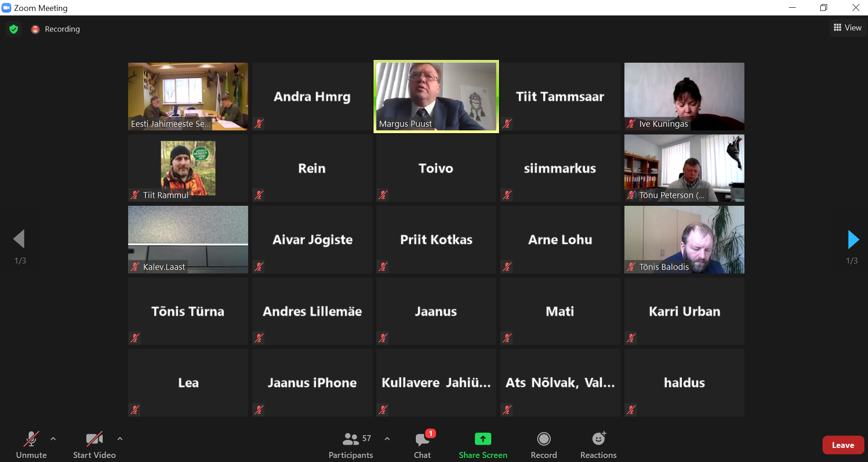The image size is (868, 462).
Task: Click the green encryption shield icon
Action: click(x=14, y=29)
